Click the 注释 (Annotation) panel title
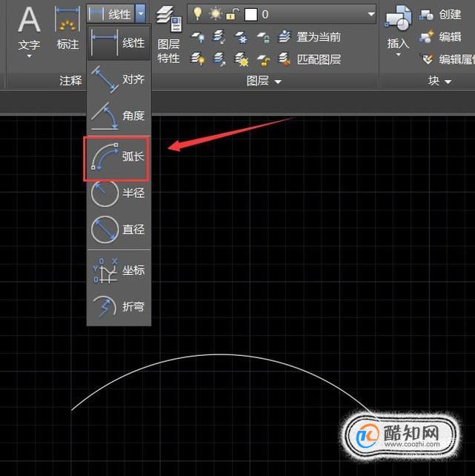Viewport: 475px width, 476px height. pos(70,81)
